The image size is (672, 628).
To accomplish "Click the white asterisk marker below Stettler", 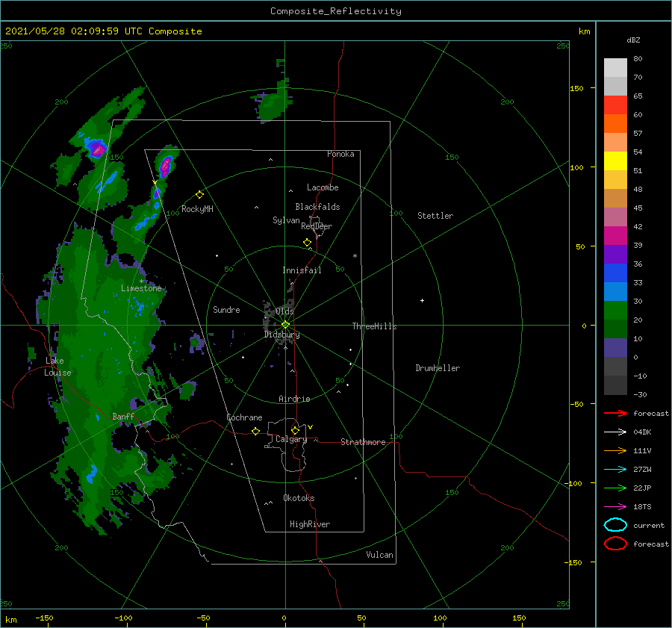I will [355, 256].
